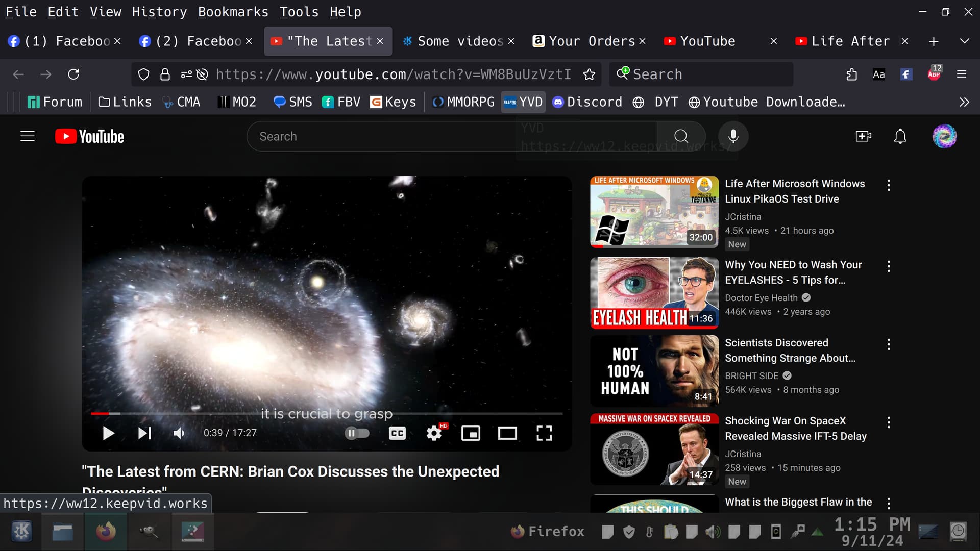This screenshot has width=980, height=551.
Task: Play the CERN video
Action: pos(108,433)
